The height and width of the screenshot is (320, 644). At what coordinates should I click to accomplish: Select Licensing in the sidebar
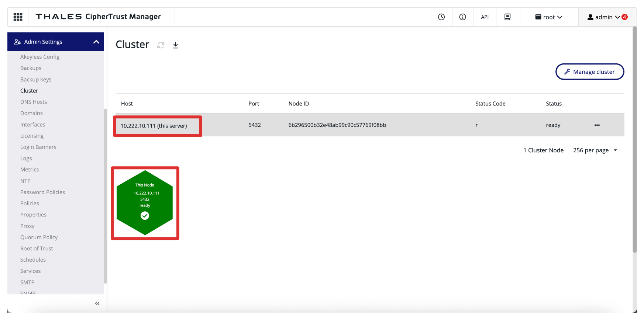(x=32, y=136)
